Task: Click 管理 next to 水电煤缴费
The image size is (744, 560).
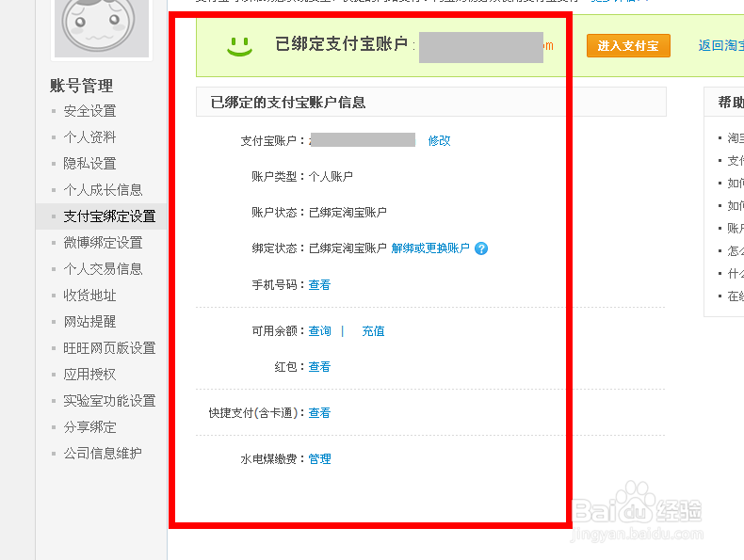Action: point(320,459)
